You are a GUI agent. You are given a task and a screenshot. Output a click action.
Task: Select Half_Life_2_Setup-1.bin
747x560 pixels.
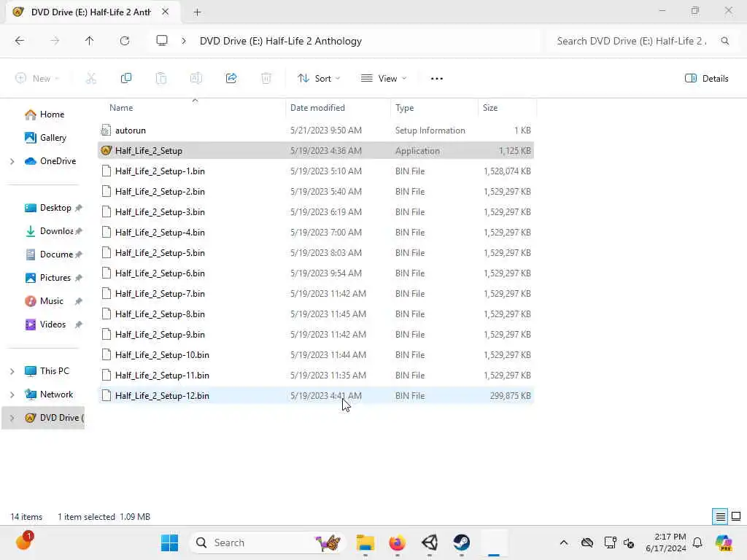tap(316, 171)
